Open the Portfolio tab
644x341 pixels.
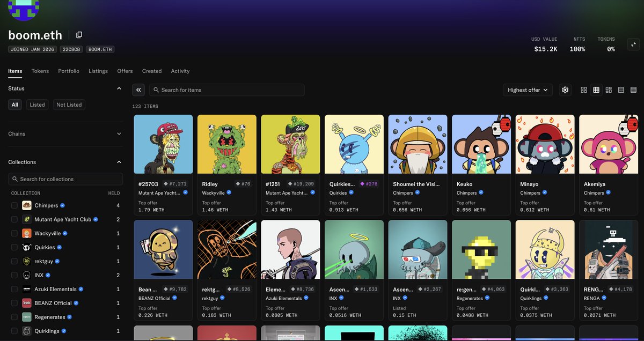(69, 71)
